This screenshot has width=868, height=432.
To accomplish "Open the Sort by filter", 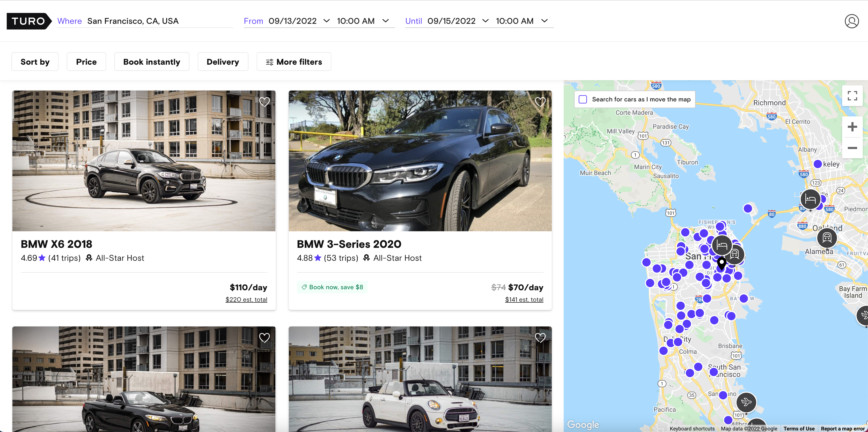I will [35, 62].
